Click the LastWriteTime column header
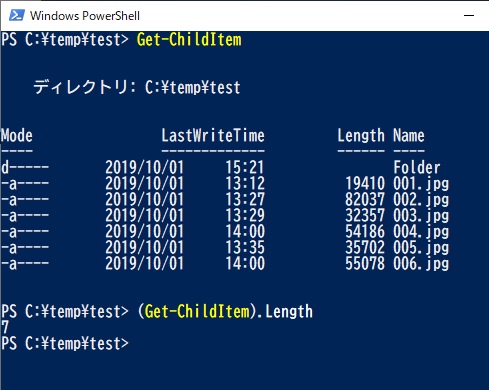 tap(213, 136)
